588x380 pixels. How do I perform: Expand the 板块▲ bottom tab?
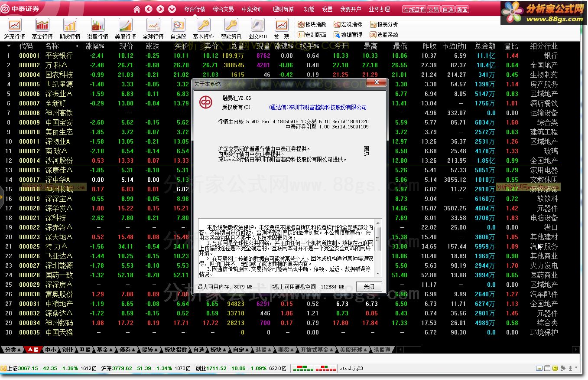(219, 350)
